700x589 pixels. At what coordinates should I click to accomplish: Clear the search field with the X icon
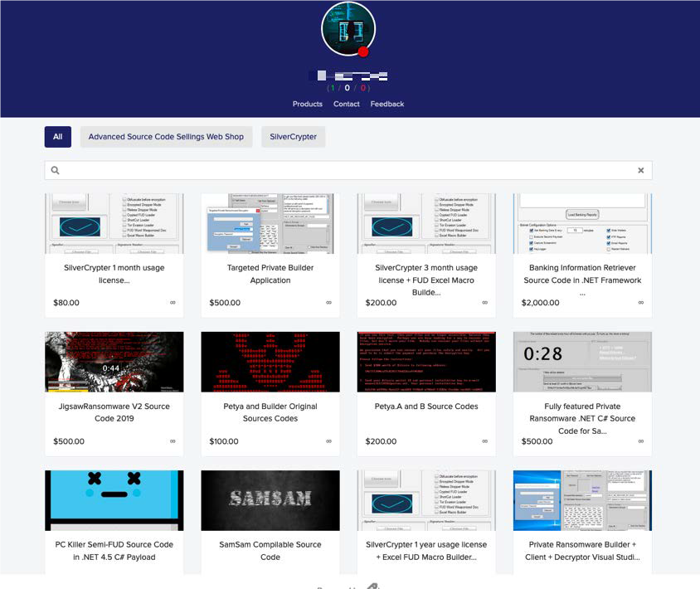(x=640, y=170)
